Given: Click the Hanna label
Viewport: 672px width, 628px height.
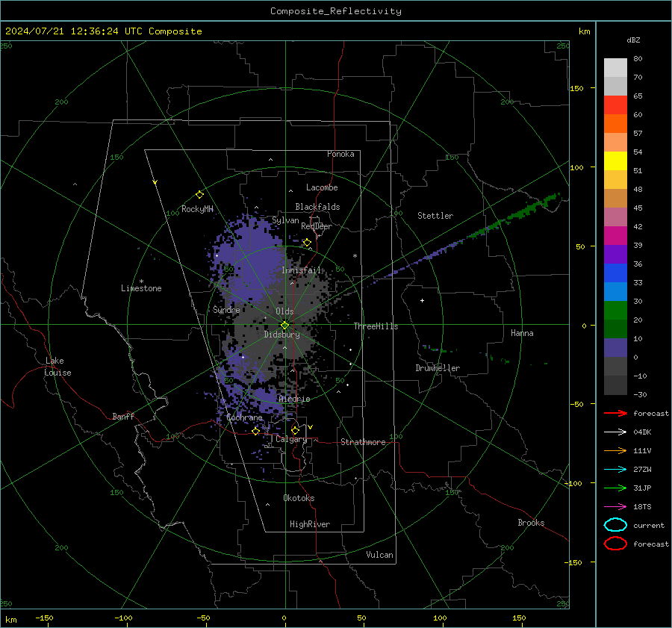Looking at the screenshot, I should (x=522, y=333).
